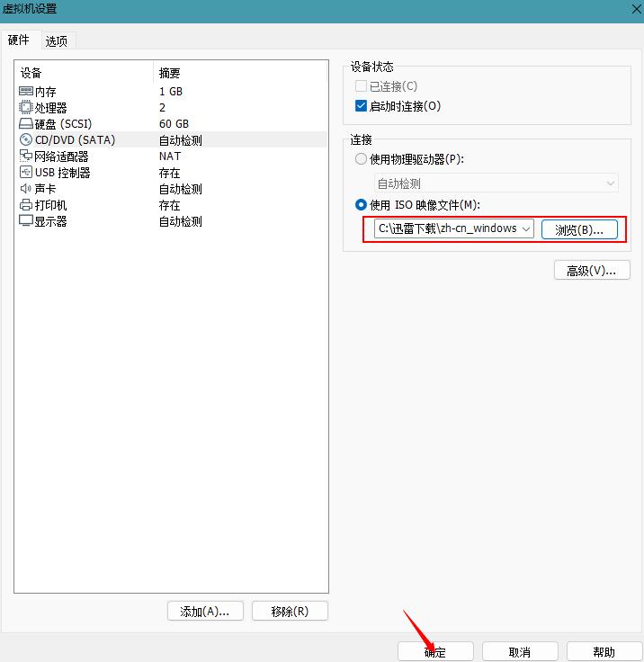Click 自动检测 summary in CD/DVD row
The image size is (644, 662).
tap(180, 140)
